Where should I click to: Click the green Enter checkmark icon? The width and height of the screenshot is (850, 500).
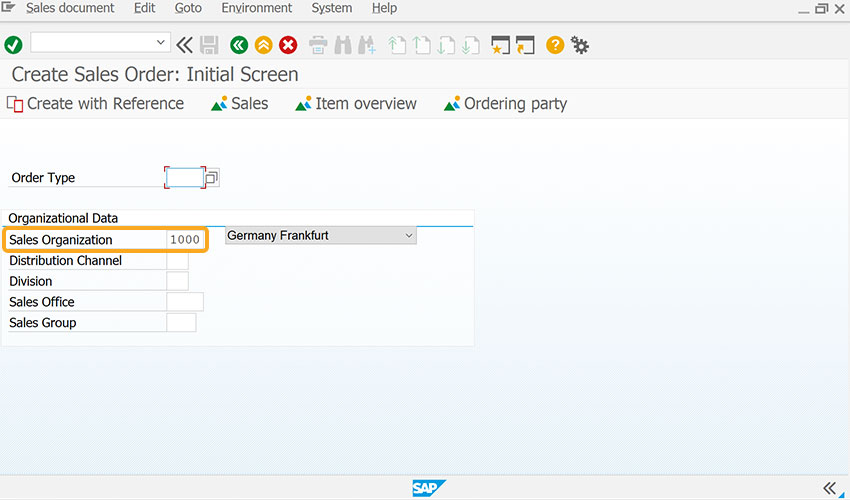click(13, 45)
